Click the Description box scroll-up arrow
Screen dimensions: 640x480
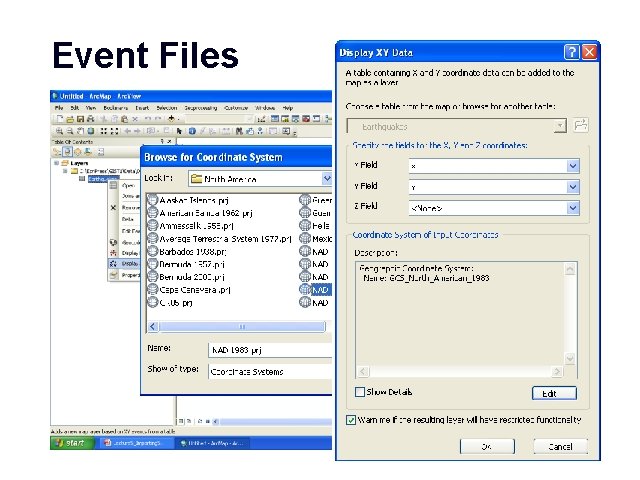pyautogui.click(x=570, y=269)
